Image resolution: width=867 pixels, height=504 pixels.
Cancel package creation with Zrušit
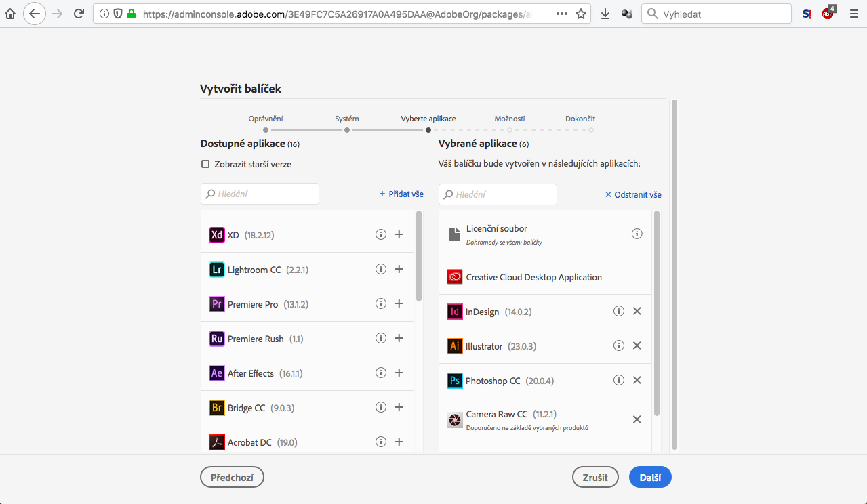tap(595, 477)
